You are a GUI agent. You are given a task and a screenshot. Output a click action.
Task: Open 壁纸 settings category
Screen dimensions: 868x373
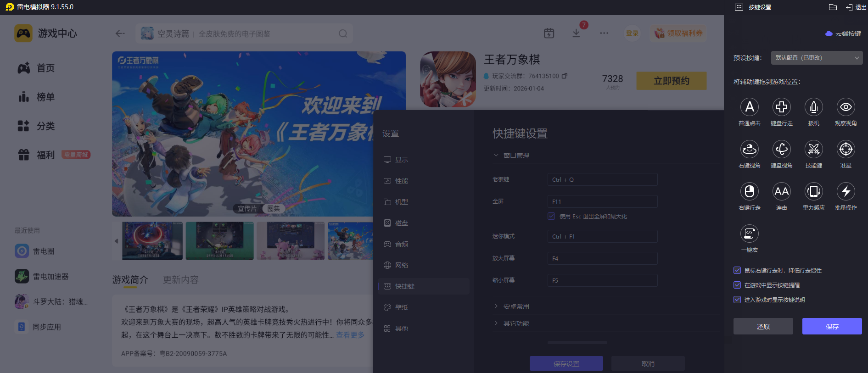point(423,307)
